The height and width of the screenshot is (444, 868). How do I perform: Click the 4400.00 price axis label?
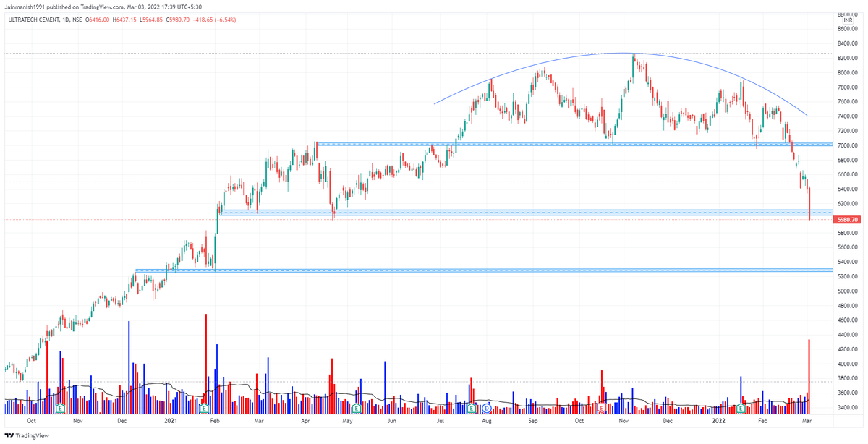849,336
